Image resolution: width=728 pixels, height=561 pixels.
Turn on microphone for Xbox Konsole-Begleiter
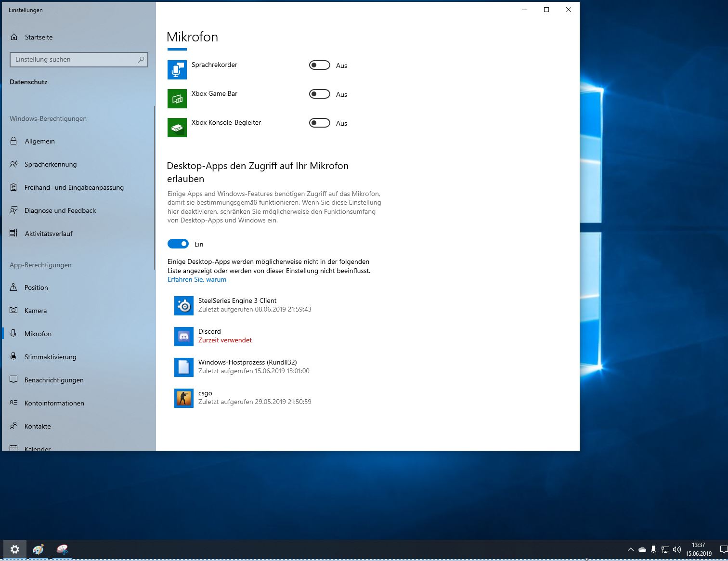[x=320, y=123]
